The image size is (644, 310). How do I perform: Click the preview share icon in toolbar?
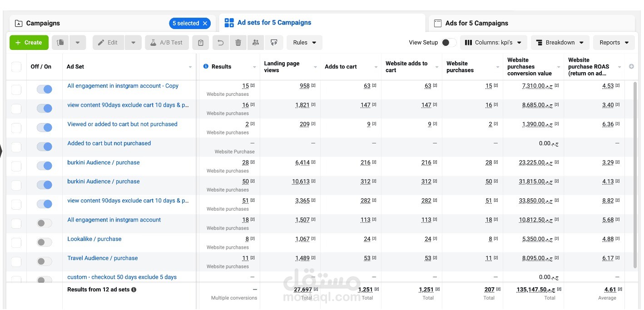(x=274, y=43)
